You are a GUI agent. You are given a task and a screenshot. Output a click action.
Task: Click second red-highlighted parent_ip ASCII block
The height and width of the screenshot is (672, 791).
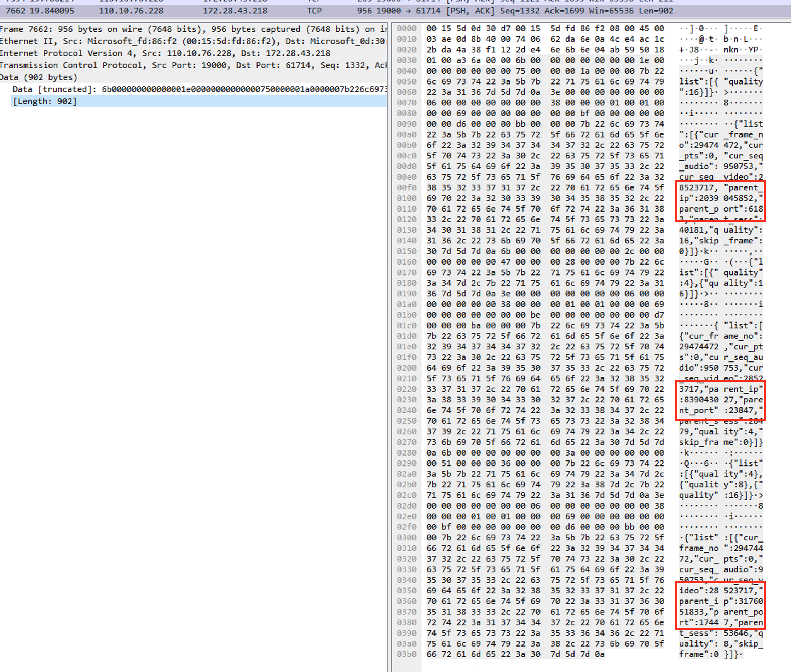coord(720,400)
